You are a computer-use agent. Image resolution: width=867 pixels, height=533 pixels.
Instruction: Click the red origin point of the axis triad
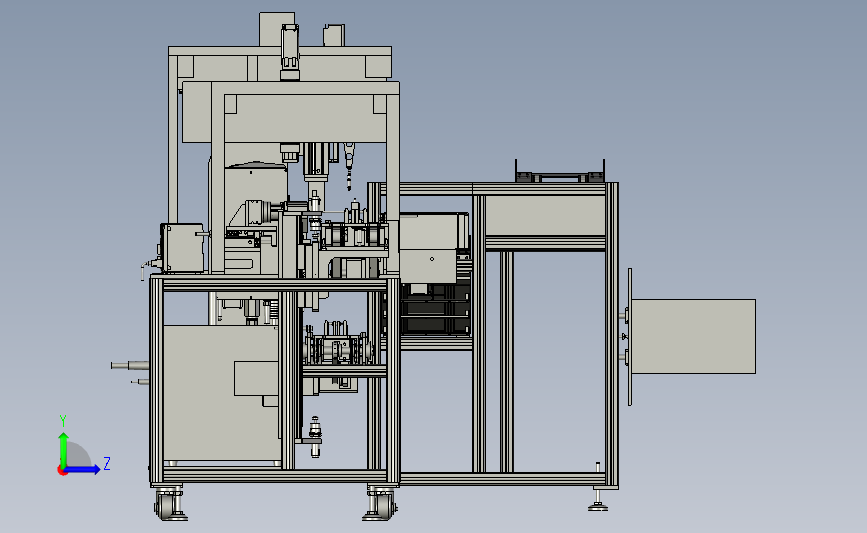pos(62,471)
